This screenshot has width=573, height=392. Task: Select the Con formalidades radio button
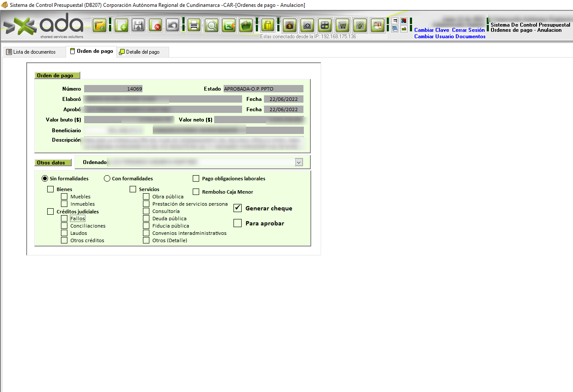pyautogui.click(x=107, y=179)
